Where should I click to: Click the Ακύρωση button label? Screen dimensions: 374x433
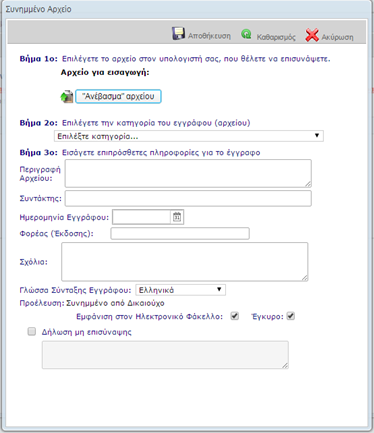(337, 37)
